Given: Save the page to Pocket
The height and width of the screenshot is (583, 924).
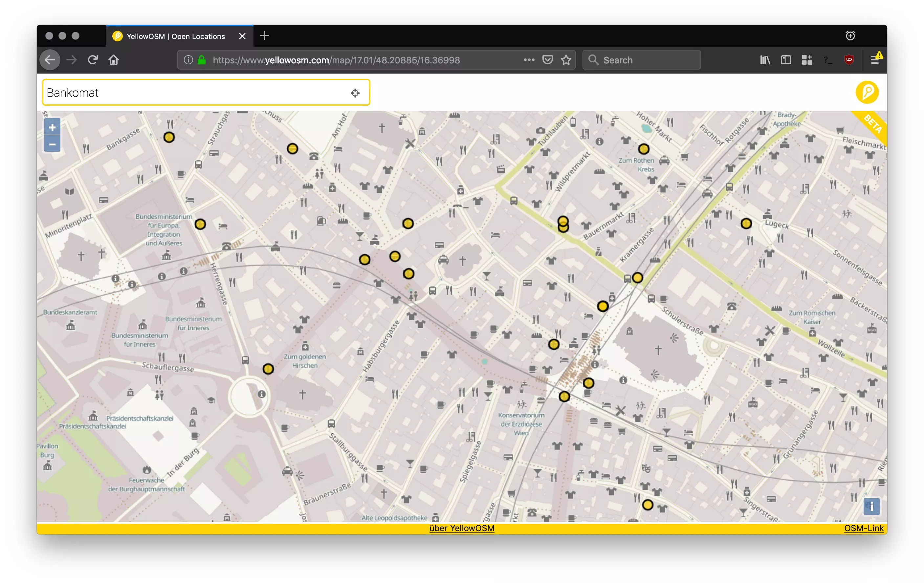Looking at the screenshot, I should pyautogui.click(x=548, y=59).
